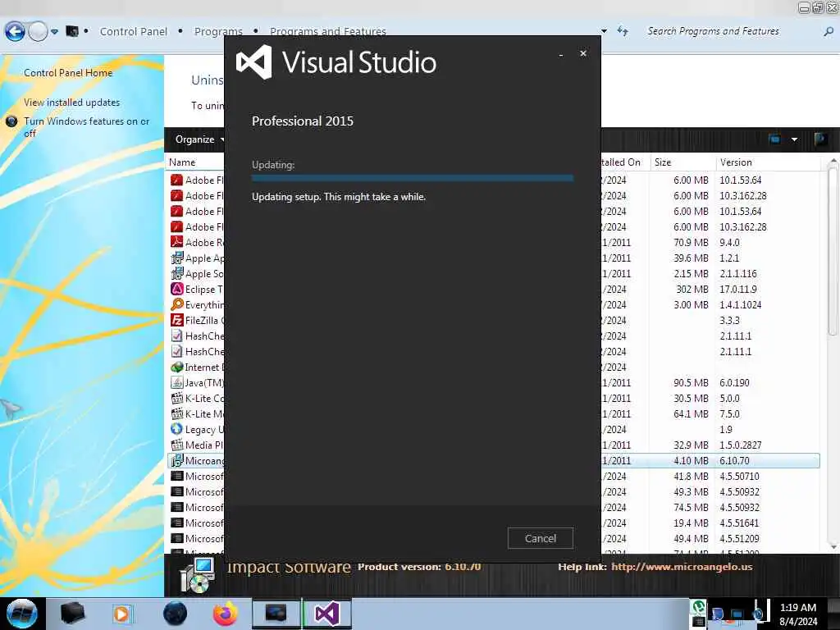Open help via the toolbar help icon
Viewport: 840px width, 630px height.
tap(820, 139)
